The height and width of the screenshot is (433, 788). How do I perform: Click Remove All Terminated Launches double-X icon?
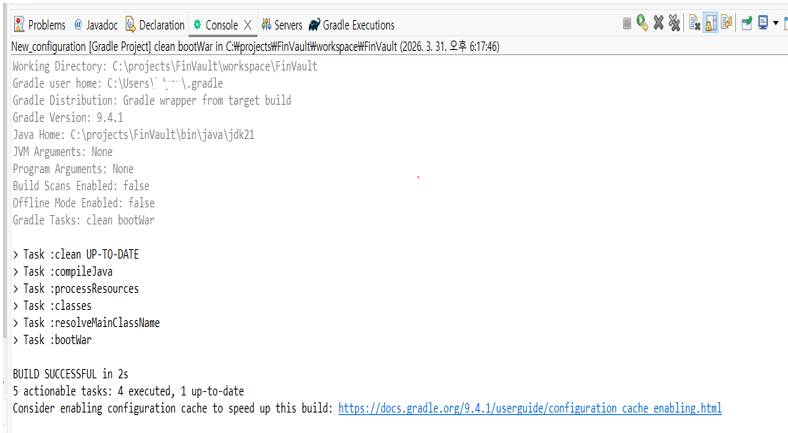pos(674,23)
